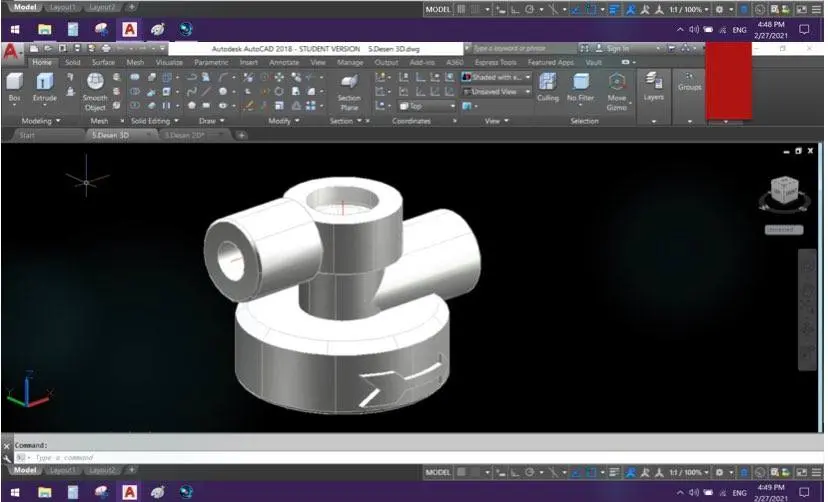Open AutoCAD from the taskbar showing 4:48 PM
This screenshot has height=502, width=828.
click(x=129, y=30)
